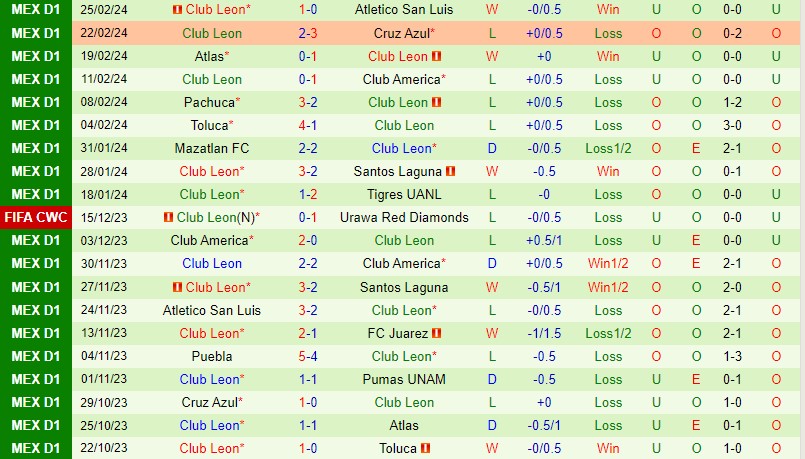Select the FIFA CWC competition label
The width and height of the screenshot is (805, 459).
coord(36,218)
